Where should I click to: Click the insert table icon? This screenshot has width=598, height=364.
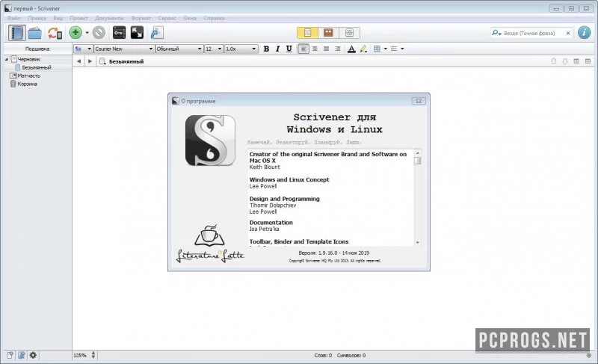coord(377,49)
